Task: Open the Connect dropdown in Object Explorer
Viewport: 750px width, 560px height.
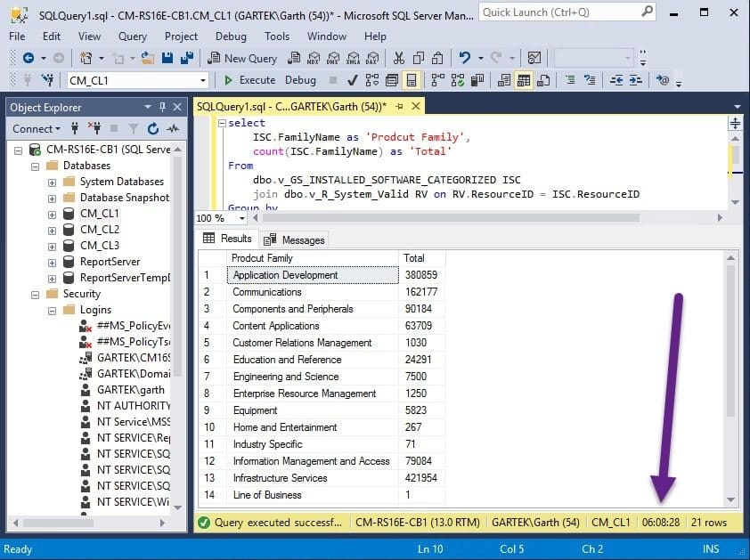Action: [37, 128]
